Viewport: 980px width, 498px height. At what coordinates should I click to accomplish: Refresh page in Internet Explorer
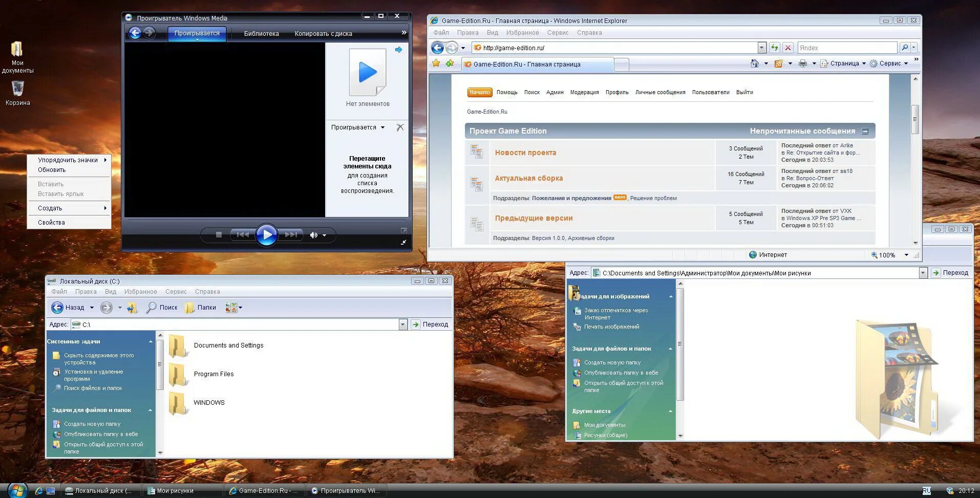click(x=774, y=48)
